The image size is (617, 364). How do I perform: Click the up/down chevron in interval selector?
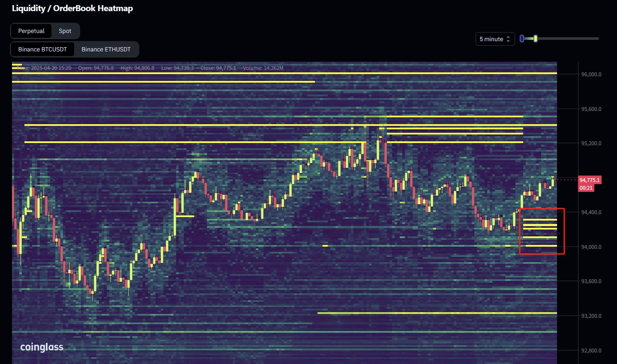[x=508, y=39]
